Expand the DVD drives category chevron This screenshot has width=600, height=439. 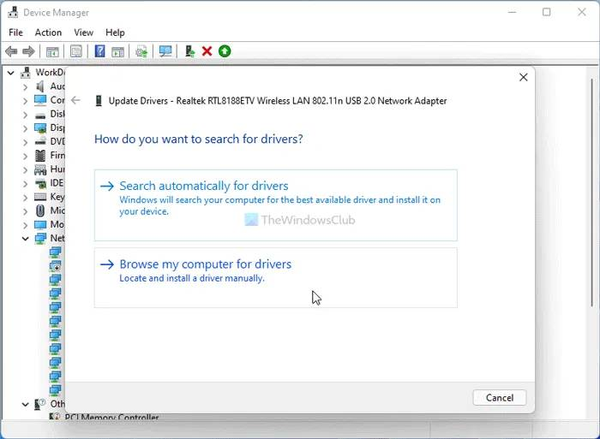[25, 142]
